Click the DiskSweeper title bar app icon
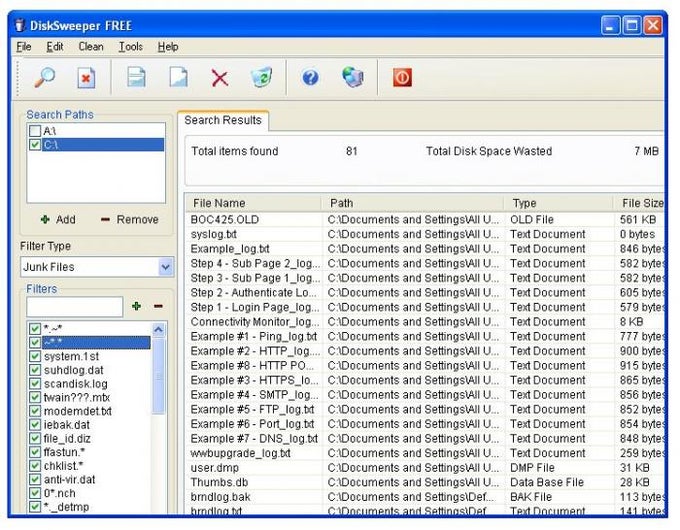This screenshot has height=530, width=680. 20,25
